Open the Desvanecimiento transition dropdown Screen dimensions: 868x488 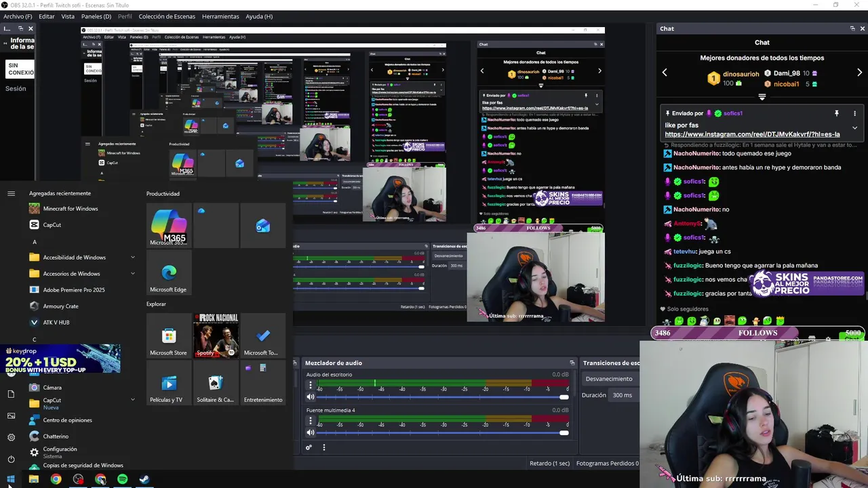[610, 379]
